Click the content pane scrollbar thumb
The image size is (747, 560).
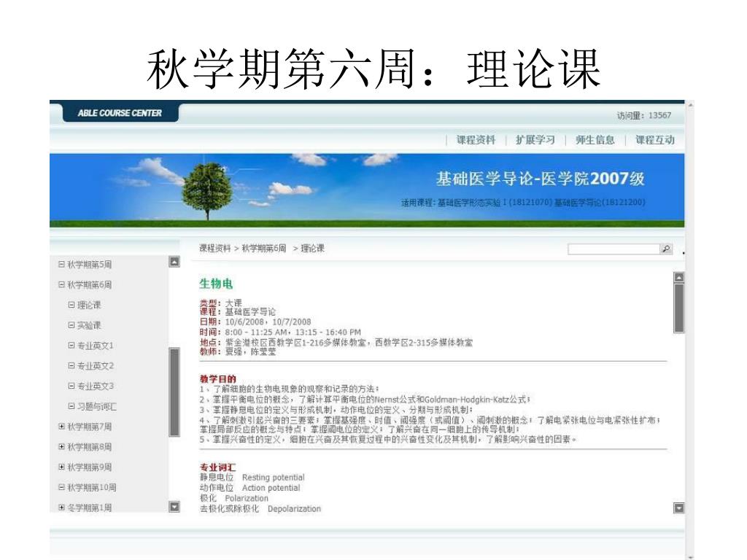pos(679,308)
